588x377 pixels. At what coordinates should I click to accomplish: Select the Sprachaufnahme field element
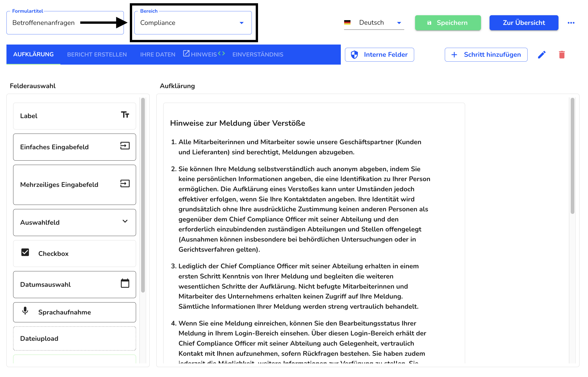[75, 312]
